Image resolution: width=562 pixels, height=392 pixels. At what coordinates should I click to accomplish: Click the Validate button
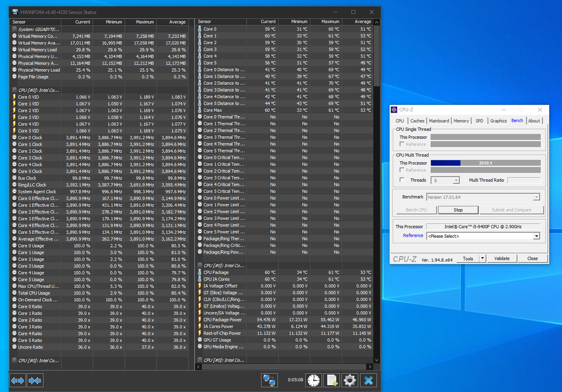(502, 258)
